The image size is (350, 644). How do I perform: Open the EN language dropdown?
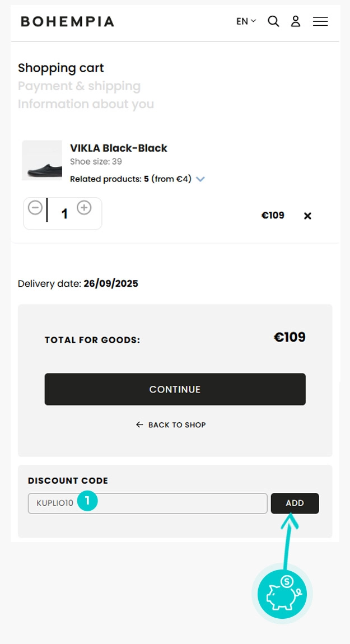pyautogui.click(x=246, y=21)
